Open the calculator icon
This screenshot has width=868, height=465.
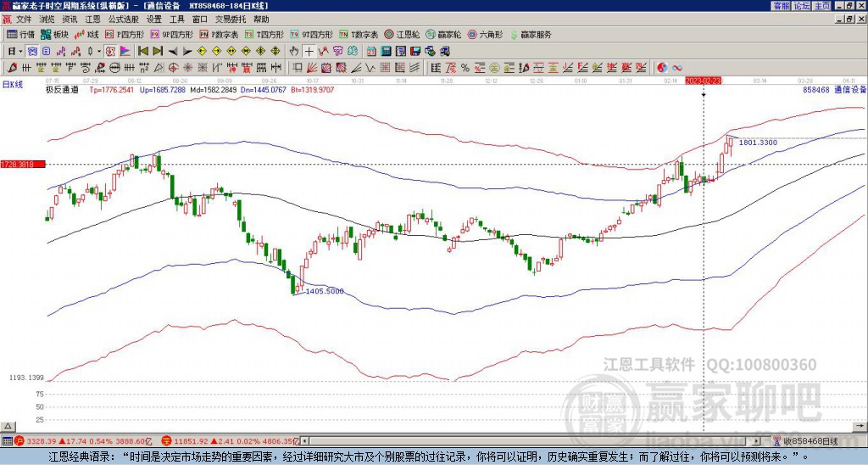[386, 52]
